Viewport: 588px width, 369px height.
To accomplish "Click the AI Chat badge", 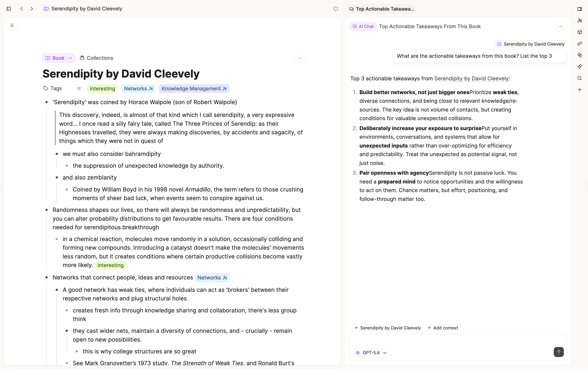I will point(363,26).
